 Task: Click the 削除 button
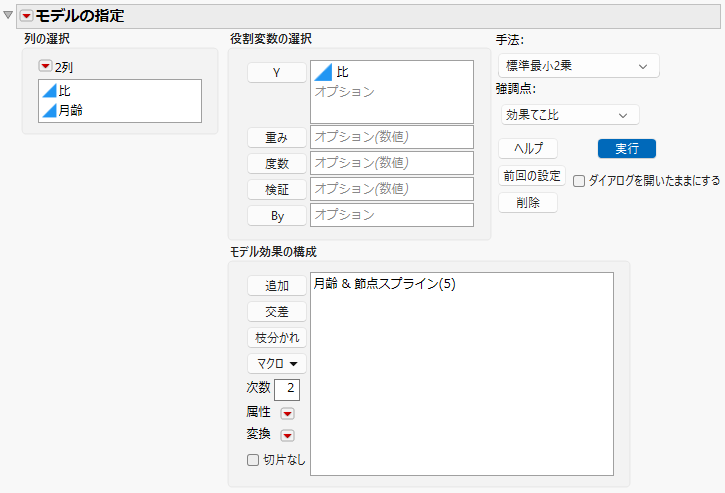(528, 203)
